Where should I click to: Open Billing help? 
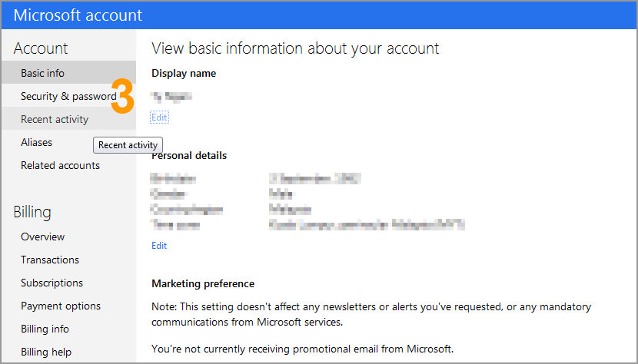(46, 352)
